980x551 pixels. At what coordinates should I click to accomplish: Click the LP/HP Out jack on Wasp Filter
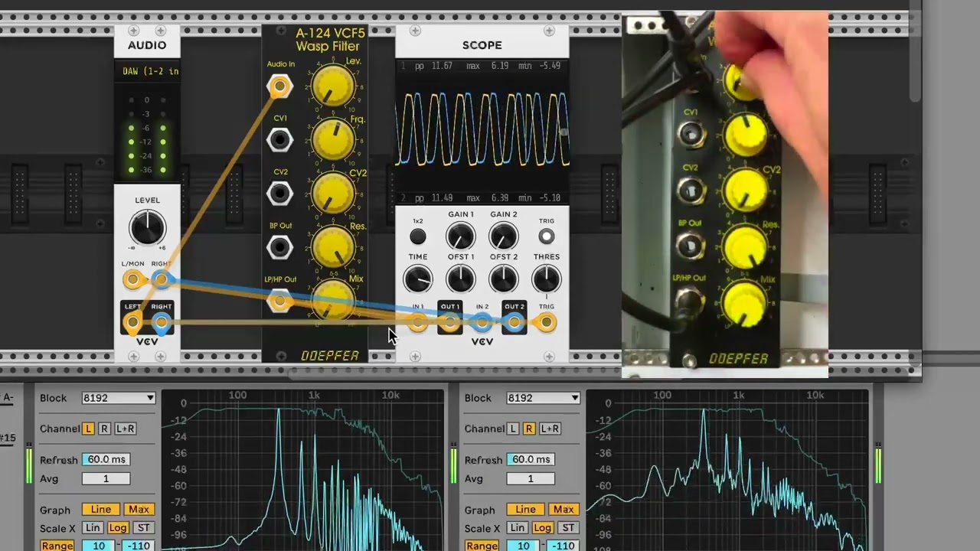pos(279,302)
